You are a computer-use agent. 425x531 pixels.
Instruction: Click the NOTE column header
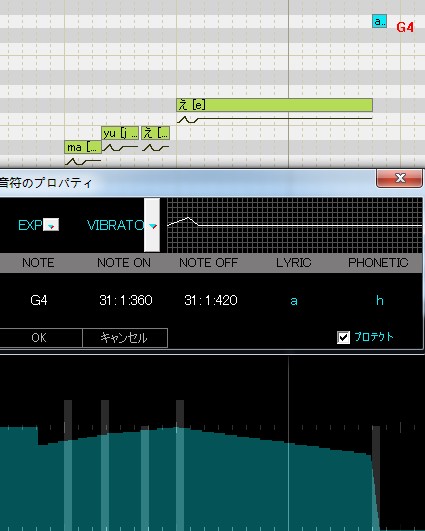click(38, 263)
